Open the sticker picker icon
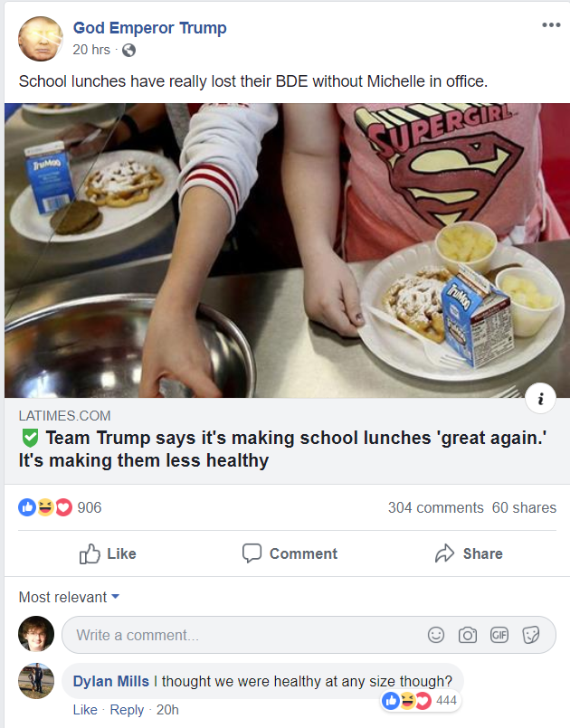 [x=530, y=635]
